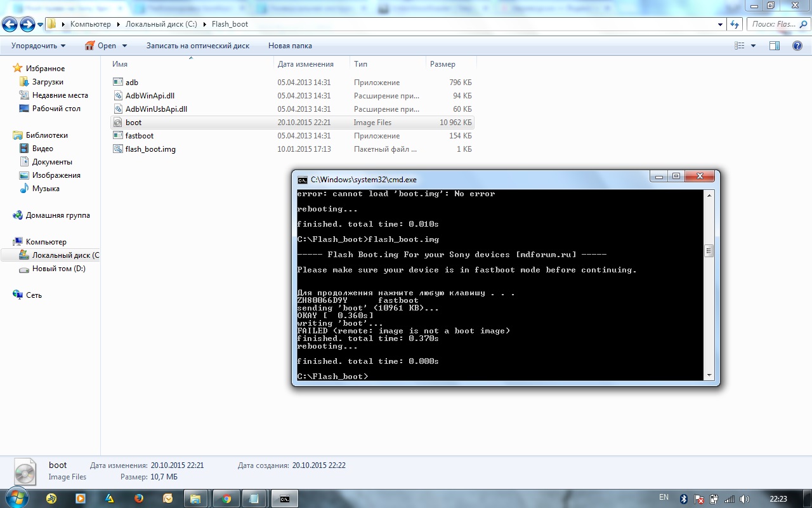
Task: Open Firefox from the taskbar
Action: point(140,498)
